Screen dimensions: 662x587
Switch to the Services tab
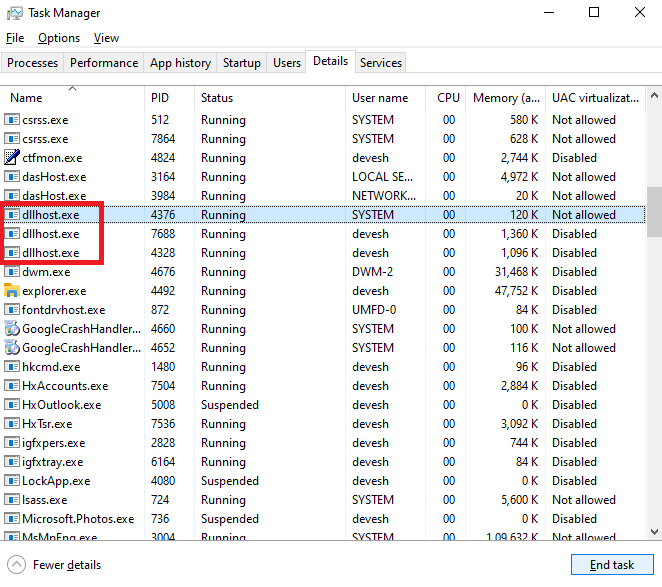pos(381,63)
